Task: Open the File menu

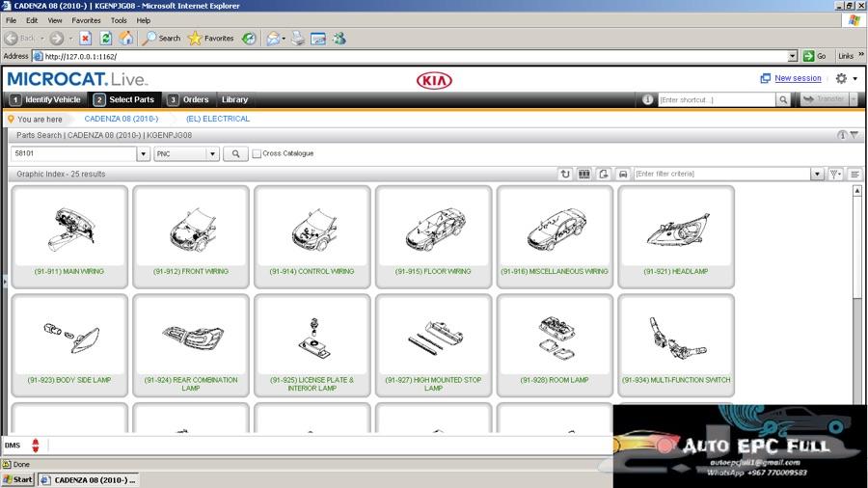Action: pos(11,20)
